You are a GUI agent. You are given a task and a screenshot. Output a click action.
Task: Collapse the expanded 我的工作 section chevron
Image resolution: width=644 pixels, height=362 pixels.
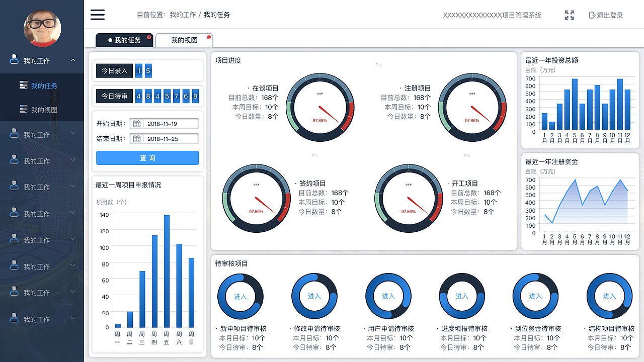(x=73, y=60)
